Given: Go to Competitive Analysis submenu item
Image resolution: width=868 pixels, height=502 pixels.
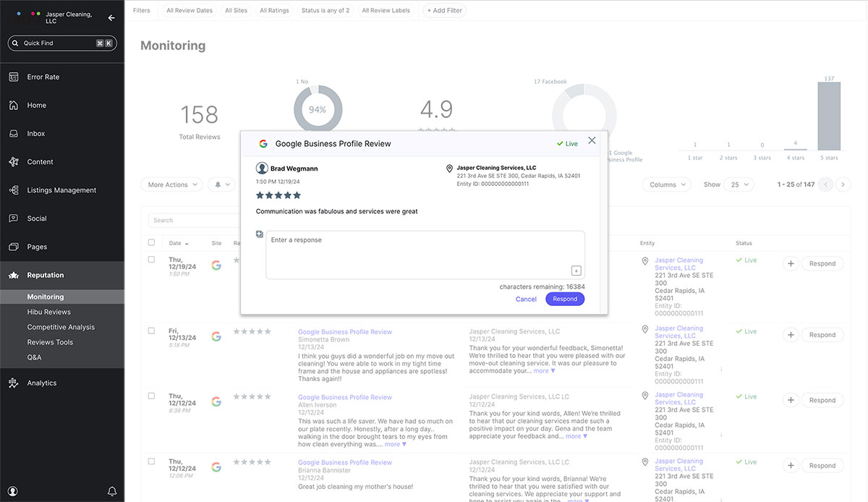Looking at the screenshot, I should pyautogui.click(x=61, y=327).
